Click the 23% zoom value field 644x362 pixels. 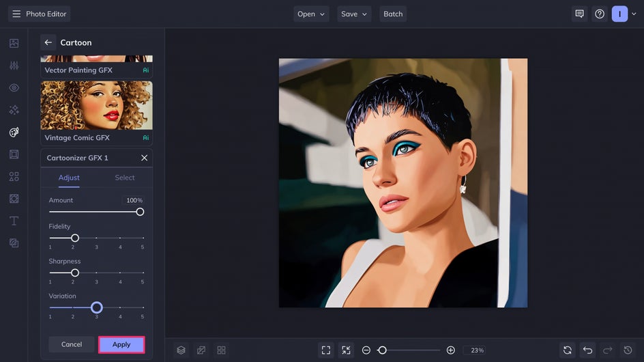[475, 350]
